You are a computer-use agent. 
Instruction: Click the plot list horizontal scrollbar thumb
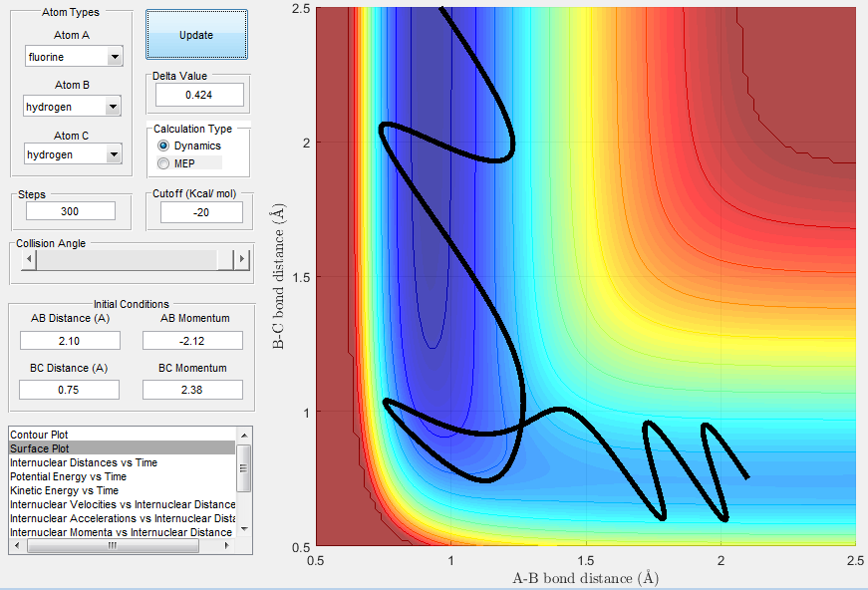click(x=113, y=546)
